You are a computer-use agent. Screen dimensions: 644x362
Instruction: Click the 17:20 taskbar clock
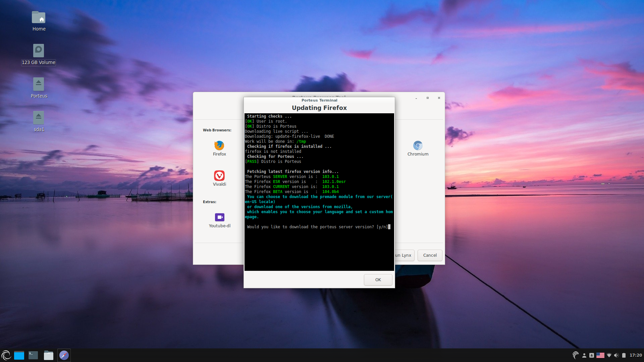(636, 355)
